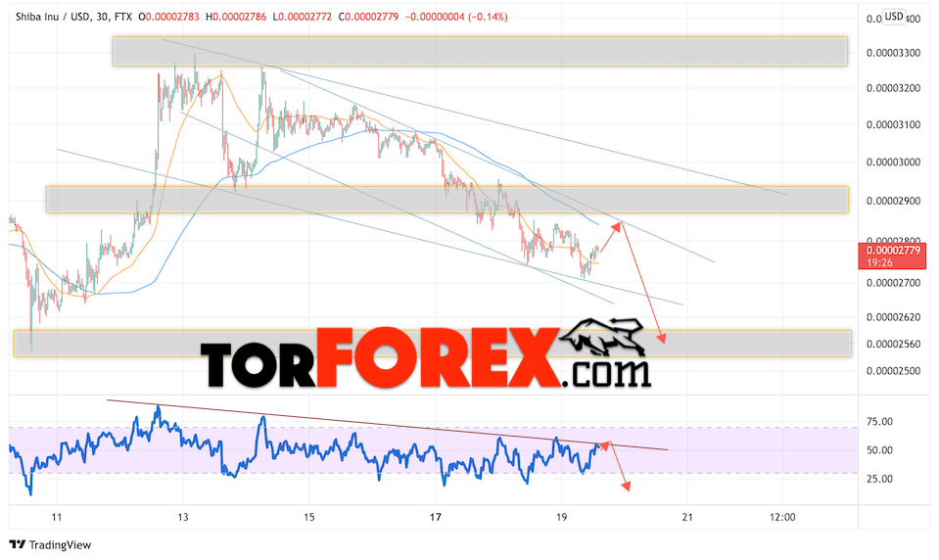
Task: Click RSI axis label 75.00
Action: (x=879, y=422)
